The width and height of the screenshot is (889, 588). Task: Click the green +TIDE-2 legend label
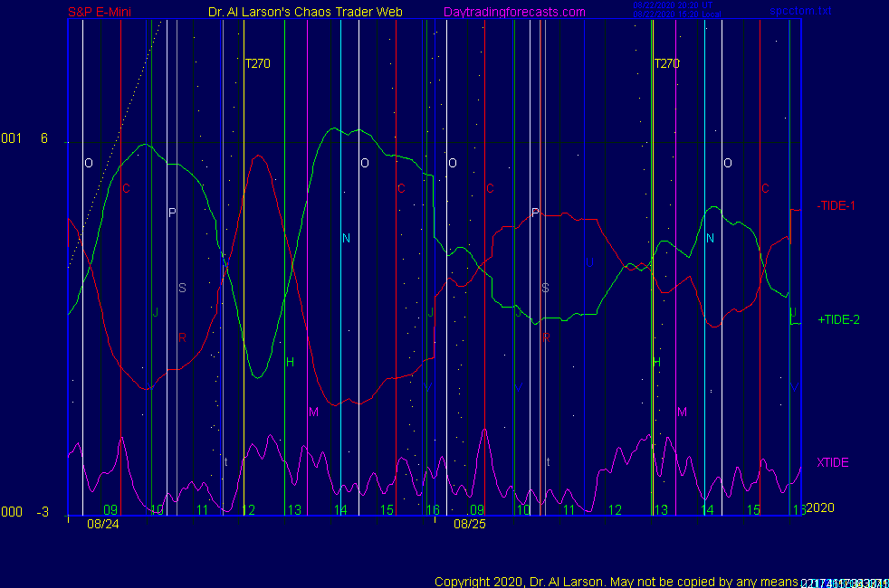[838, 319]
